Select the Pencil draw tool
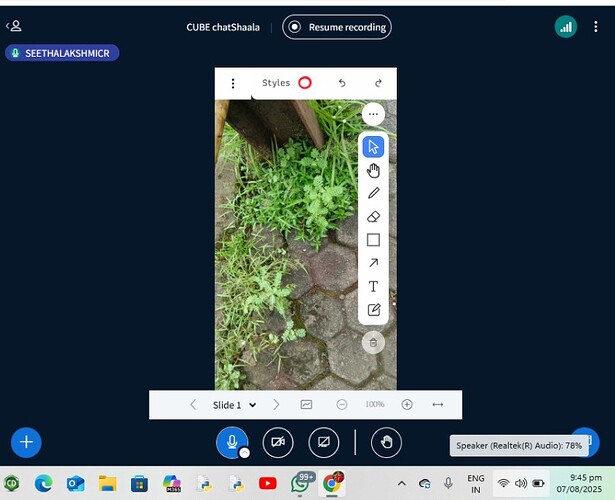This screenshot has height=500, width=615. pos(373,193)
